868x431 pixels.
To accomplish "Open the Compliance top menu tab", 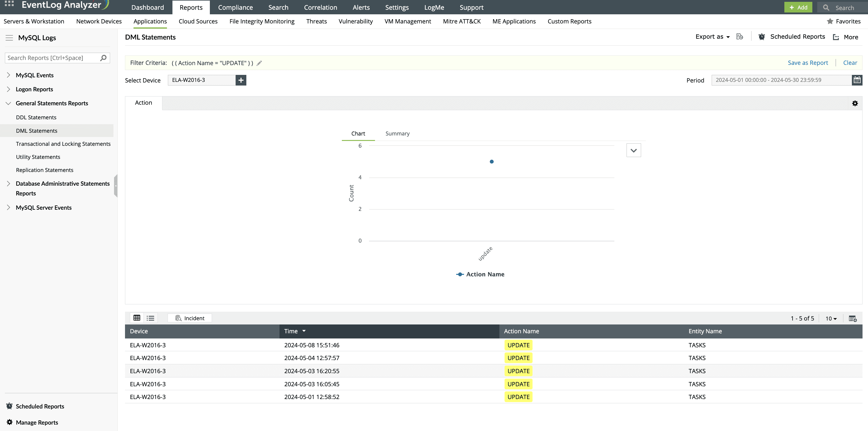I will (x=235, y=7).
